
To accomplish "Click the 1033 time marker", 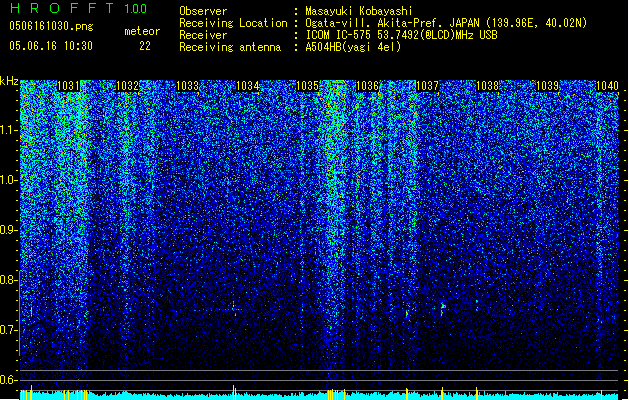I will tap(187, 86).
